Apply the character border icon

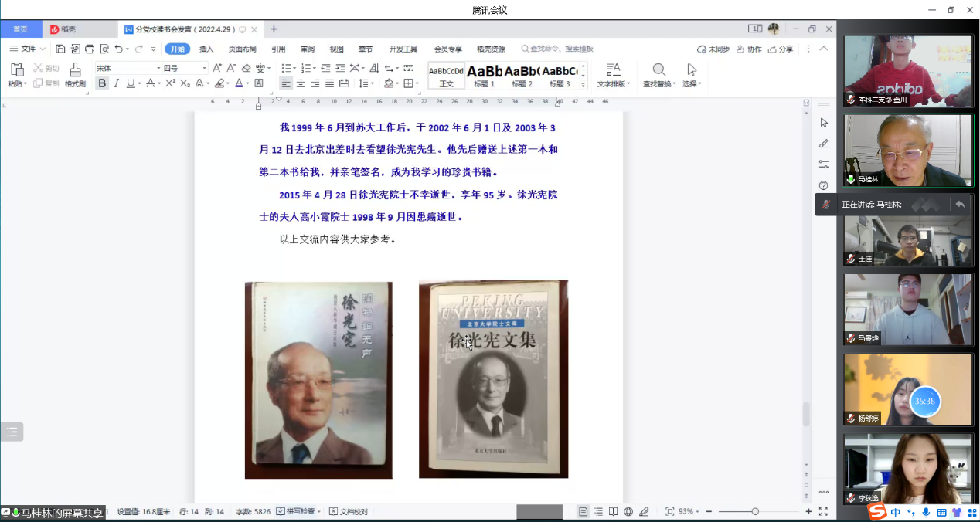pyautogui.click(x=259, y=83)
